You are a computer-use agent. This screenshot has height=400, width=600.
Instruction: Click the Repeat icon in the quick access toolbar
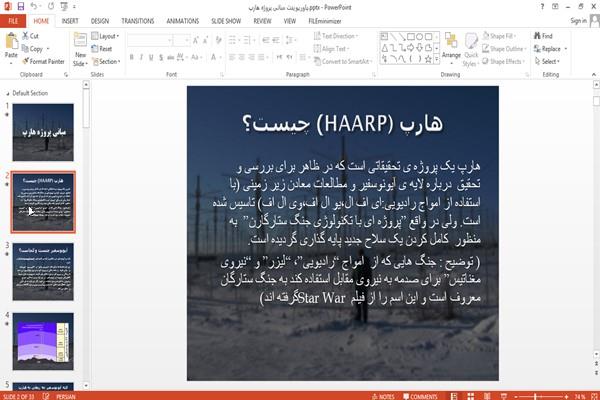coord(51,7)
